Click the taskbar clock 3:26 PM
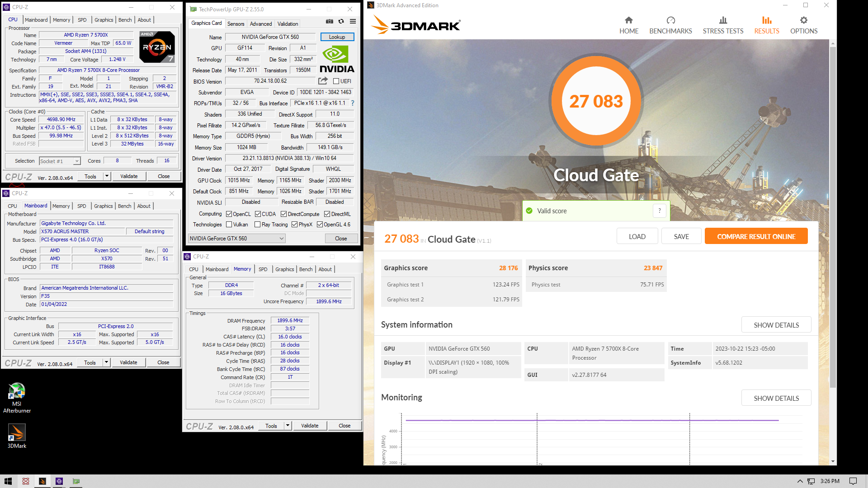Image resolution: width=868 pixels, height=488 pixels. (x=830, y=481)
